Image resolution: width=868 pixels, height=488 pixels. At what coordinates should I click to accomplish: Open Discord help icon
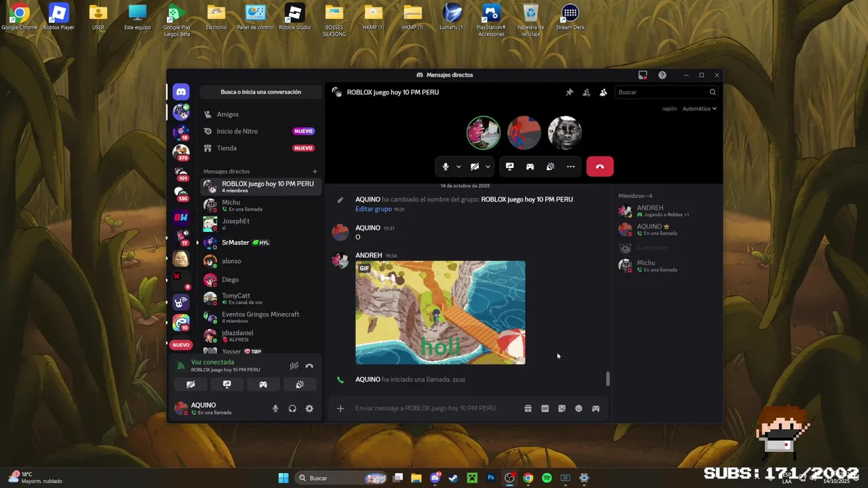[663, 75]
